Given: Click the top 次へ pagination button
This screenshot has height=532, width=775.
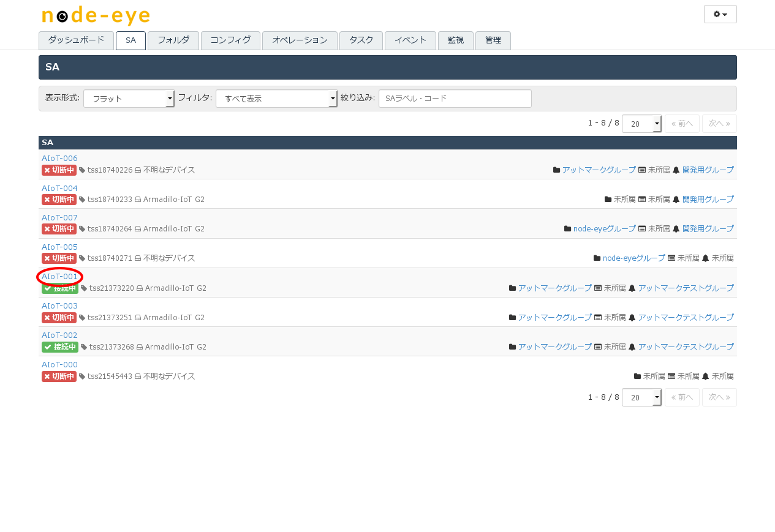Looking at the screenshot, I should point(719,124).
